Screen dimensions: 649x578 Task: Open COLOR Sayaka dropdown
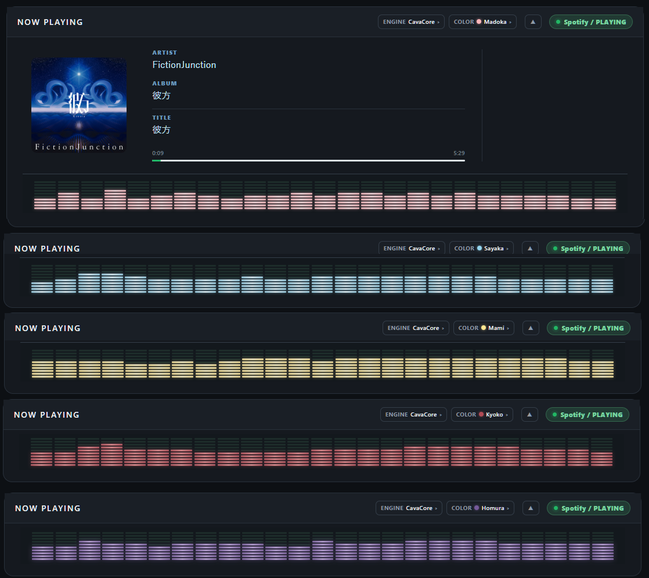point(481,248)
